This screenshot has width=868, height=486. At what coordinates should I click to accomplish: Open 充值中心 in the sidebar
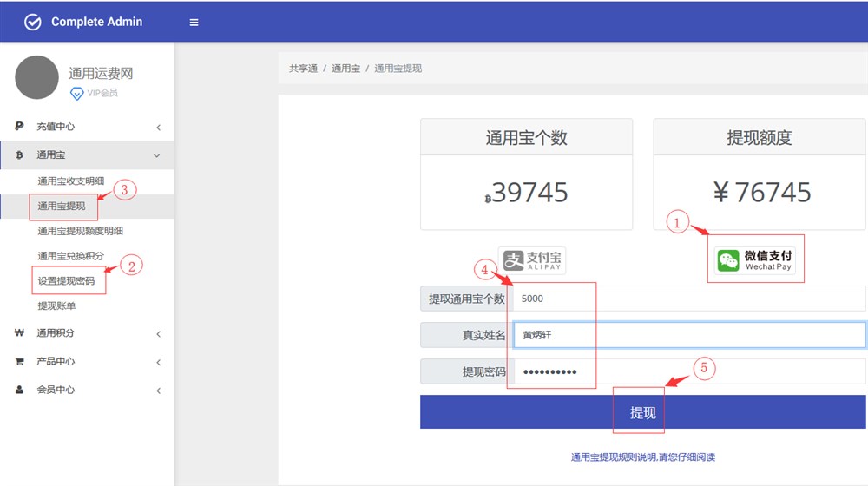[56, 127]
